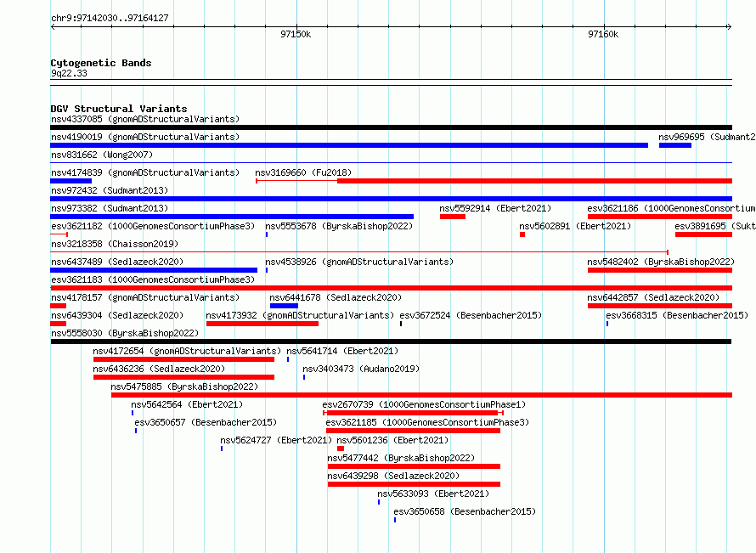Select the nsv4174839 variant label

pyautogui.click(x=145, y=172)
